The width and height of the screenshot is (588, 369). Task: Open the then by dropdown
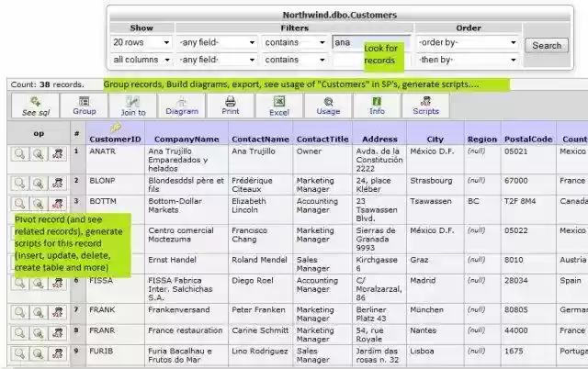[x=468, y=60]
